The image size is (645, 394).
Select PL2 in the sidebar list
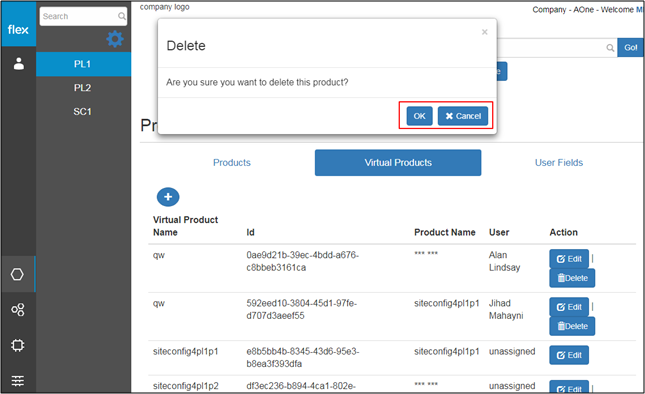(x=84, y=88)
